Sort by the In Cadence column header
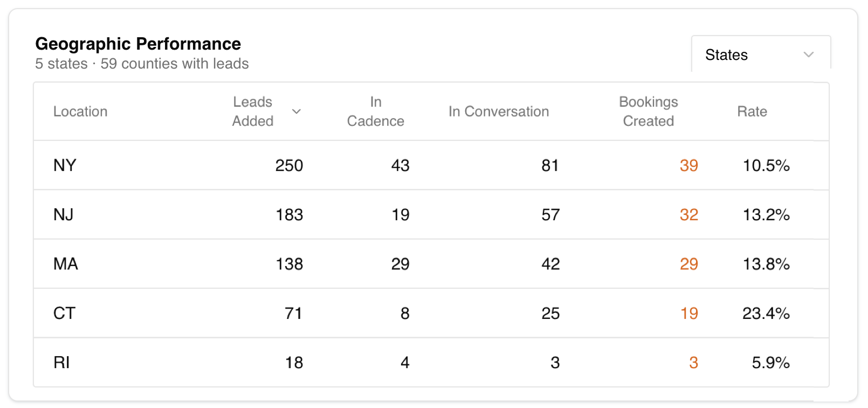This screenshot has width=868, height=408. point(376,111)
